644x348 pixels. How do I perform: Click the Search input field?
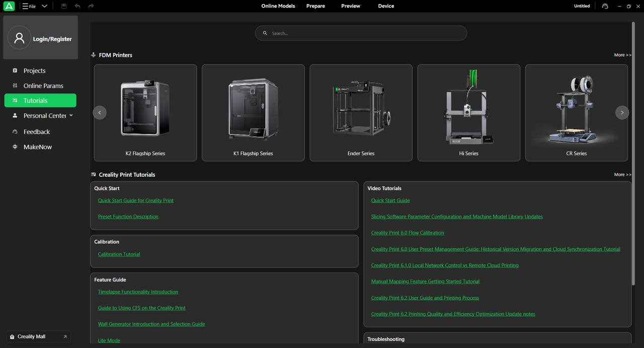(x=361, y=33)
